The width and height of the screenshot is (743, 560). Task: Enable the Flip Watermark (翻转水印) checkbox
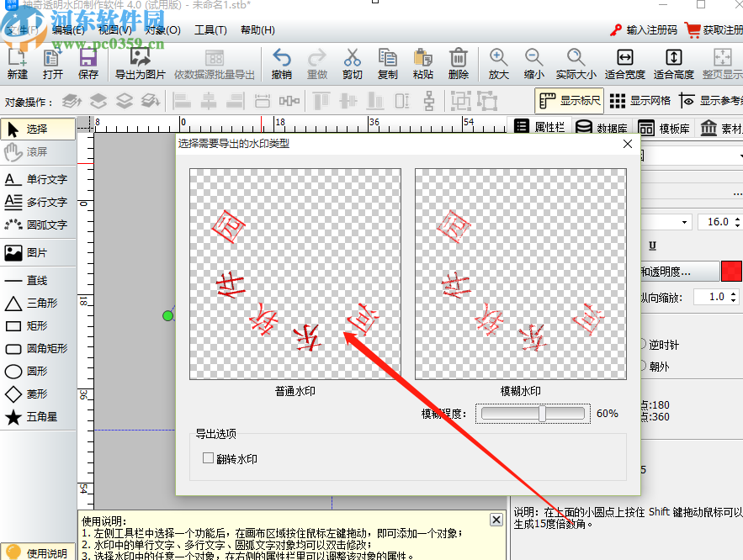point(208,457)
